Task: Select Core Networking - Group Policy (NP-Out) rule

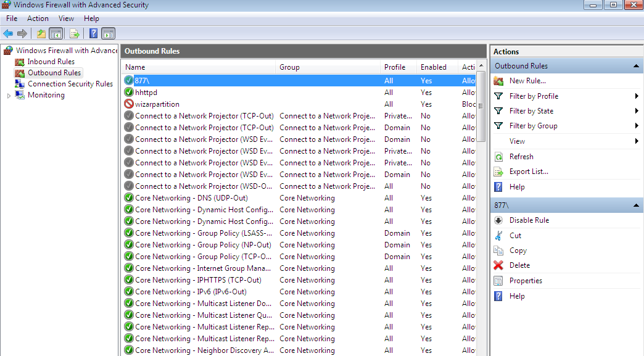Action: coord(299,245)
